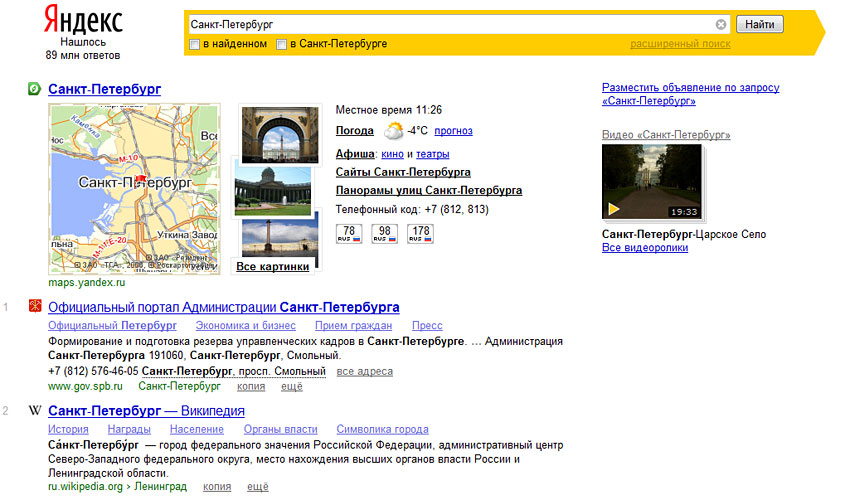
Task: Open the 'Экономика и бизнес' sitelink
Action: point(246,325)
